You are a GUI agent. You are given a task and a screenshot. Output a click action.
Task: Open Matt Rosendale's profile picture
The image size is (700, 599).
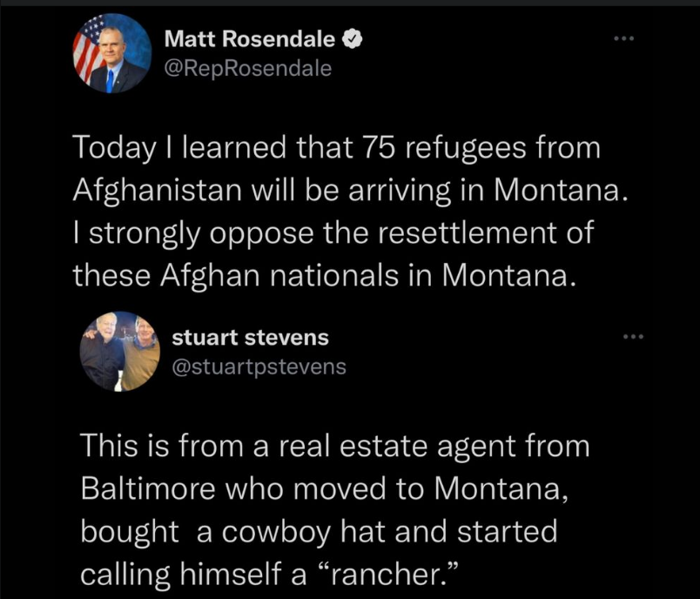pyautogui.click(x=111, y=52)
